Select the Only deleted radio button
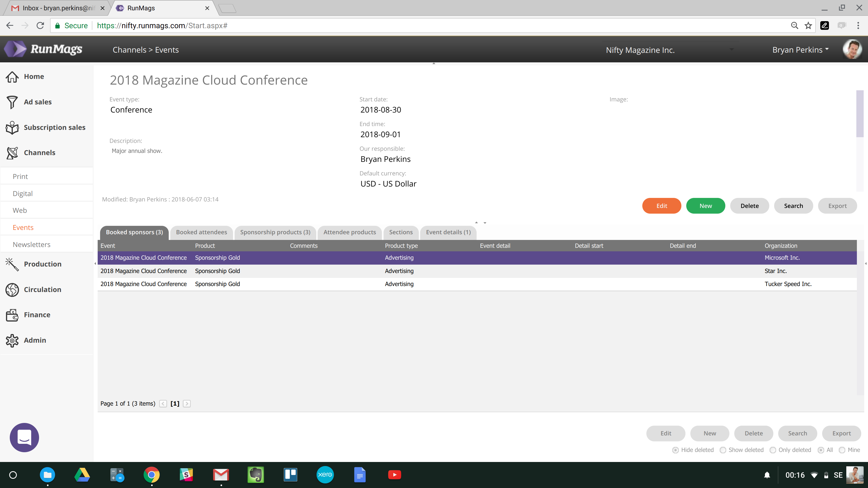 [x=773, y=450]
